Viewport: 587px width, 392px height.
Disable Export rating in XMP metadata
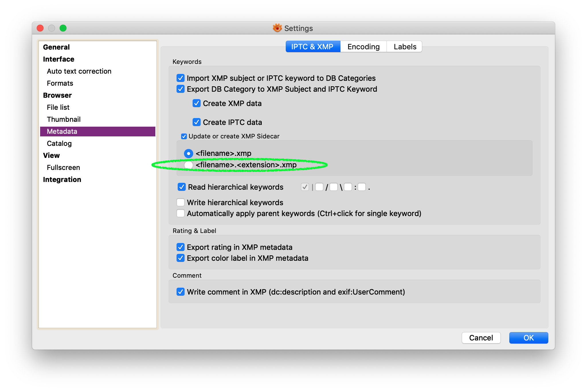coord(181,247)
